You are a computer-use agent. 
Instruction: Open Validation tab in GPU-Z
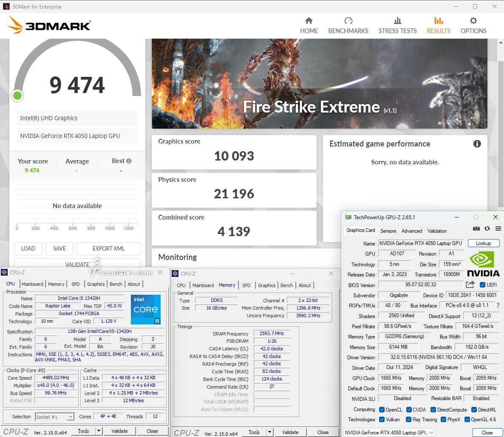437,231
